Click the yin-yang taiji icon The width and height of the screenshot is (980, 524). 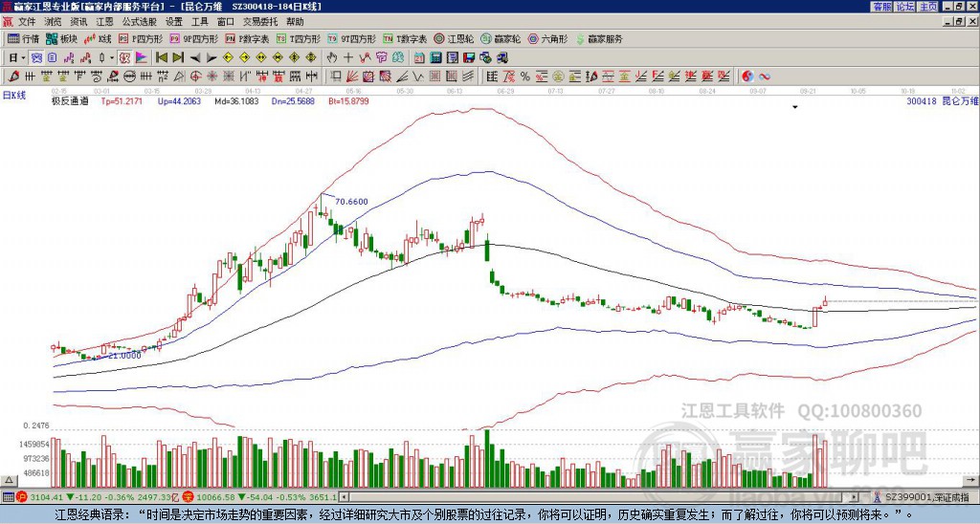pyautogui.click(x=747, y=76)
